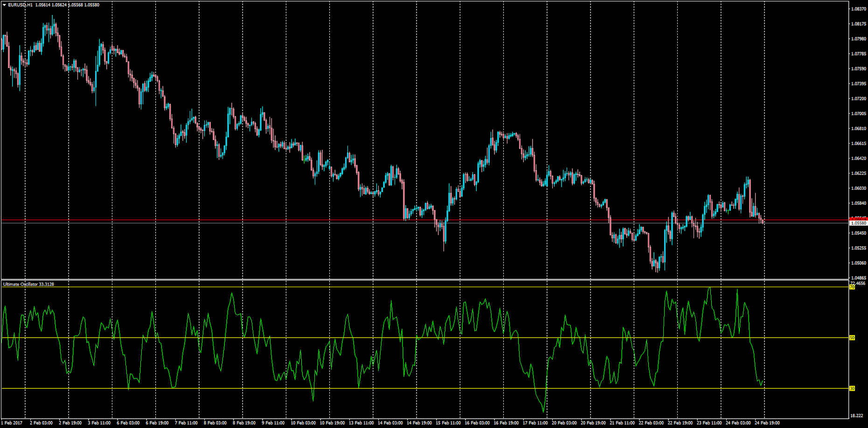Click price scale value 1.05060
Screen dimensions: 868x428
(x=859, y=263)
